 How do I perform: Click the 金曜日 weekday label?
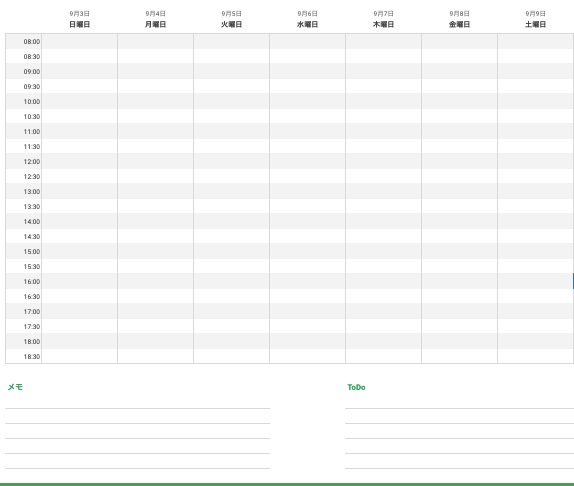coord(459,24)
